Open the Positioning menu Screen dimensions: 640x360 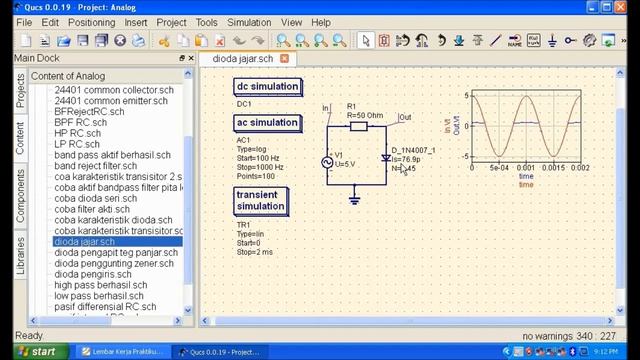coord(91,22)
